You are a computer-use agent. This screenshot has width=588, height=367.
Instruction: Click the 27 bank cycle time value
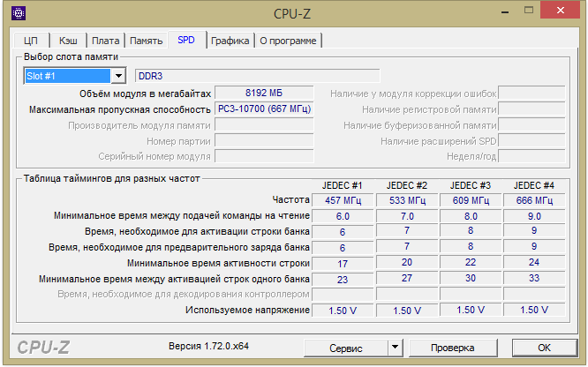pyautogui.click(x=407, y=278)
